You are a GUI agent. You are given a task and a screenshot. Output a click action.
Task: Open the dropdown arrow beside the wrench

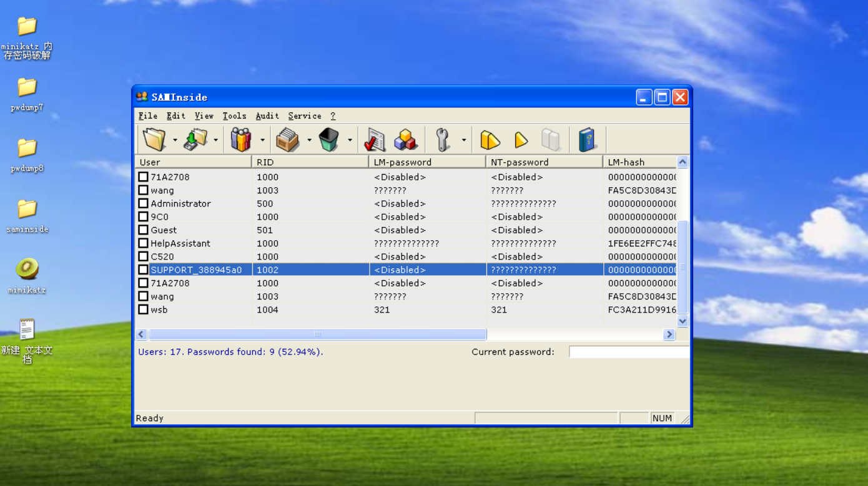click(x=463, y=140)
